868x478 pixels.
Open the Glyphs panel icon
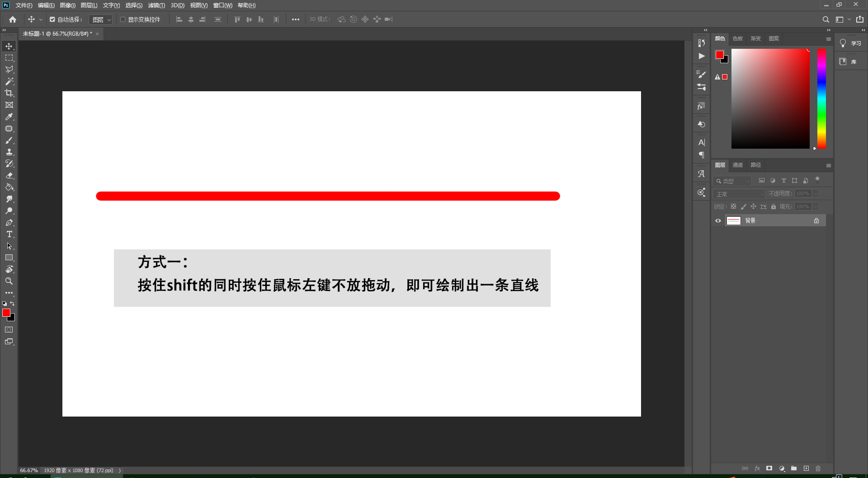pyautogui.click(x=702, y=173)
